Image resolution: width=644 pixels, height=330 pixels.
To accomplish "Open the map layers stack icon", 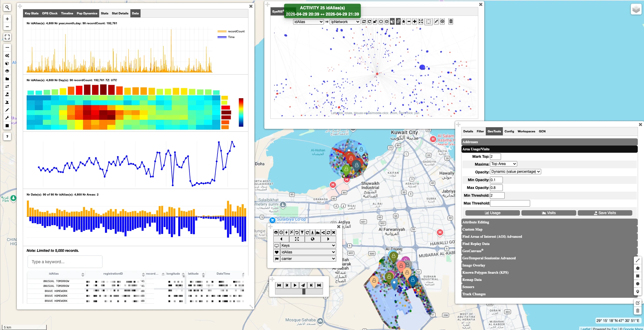I will [636, 9].
